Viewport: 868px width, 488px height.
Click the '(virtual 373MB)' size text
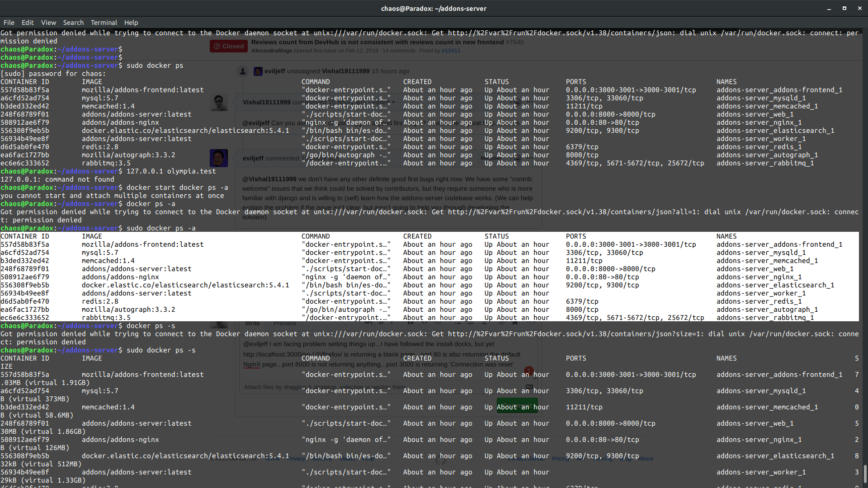[39, 399]
